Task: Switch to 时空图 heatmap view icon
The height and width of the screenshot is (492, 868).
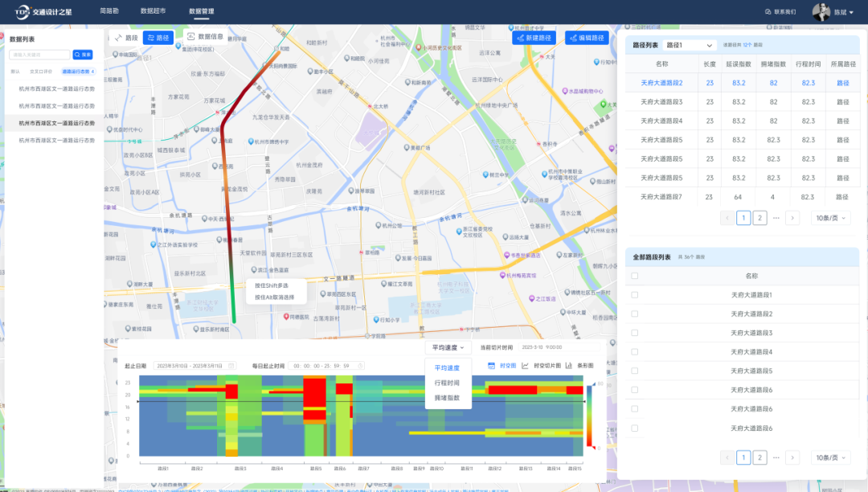Action: [x=492, y=366]
